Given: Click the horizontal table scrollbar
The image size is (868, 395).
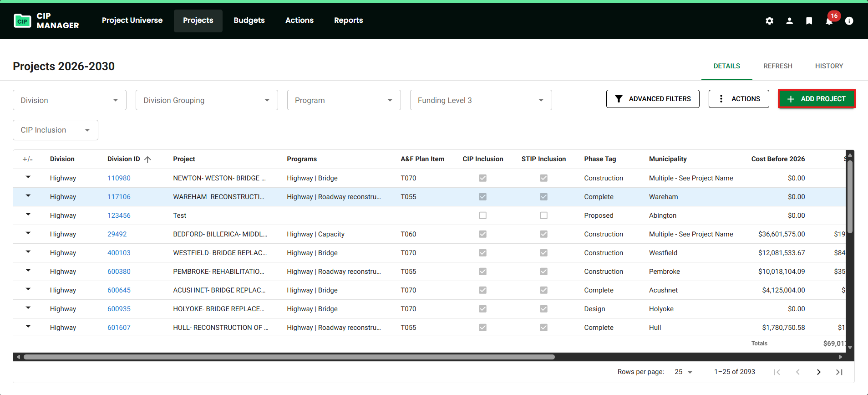Looking at the screenshot, I should 289,357.
